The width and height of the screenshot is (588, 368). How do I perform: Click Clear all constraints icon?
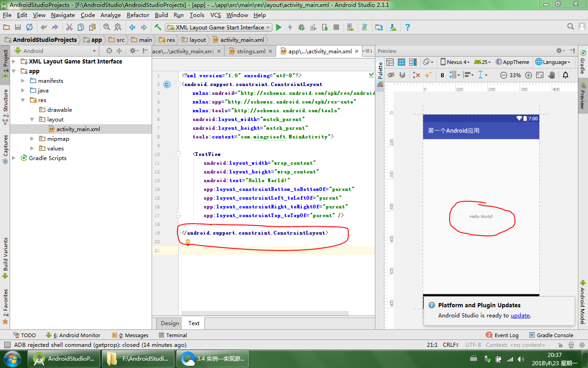(x=417, y=75)
